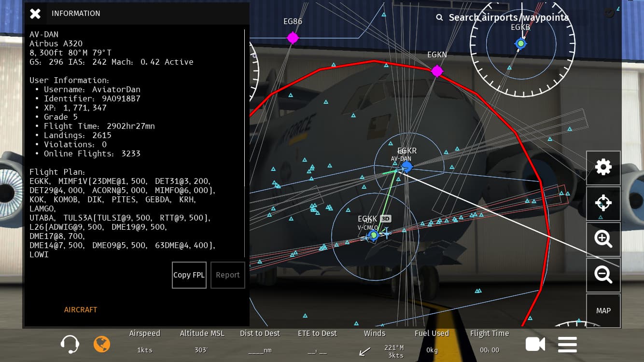Select the EGKK airport marker

click(x=373, y=235)
